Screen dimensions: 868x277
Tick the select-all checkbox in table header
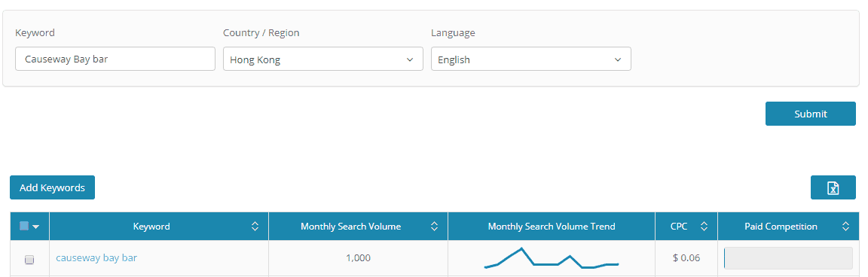pyautogui.click(x=24, y=226)
